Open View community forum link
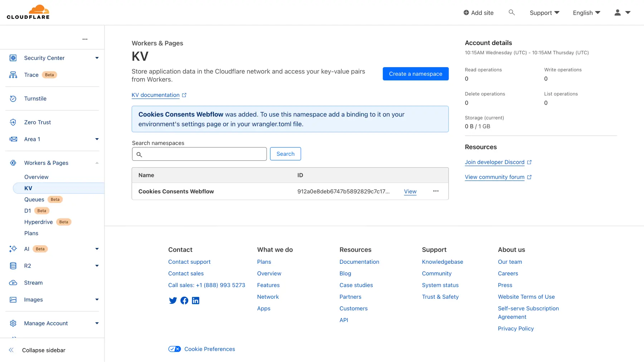The height and width of the screenshot is (362, 644). pos(495,177)
